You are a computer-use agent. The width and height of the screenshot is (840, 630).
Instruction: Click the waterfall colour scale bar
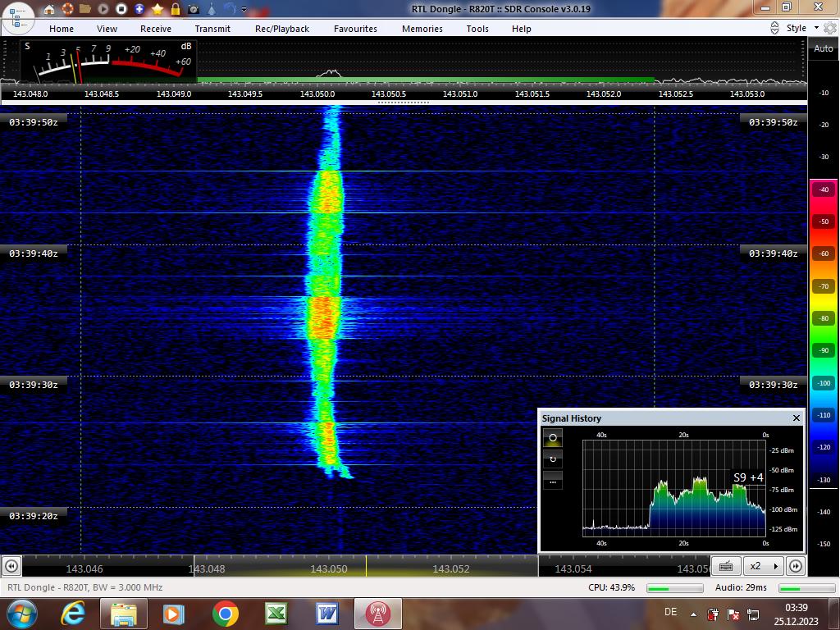pos(824,335)
